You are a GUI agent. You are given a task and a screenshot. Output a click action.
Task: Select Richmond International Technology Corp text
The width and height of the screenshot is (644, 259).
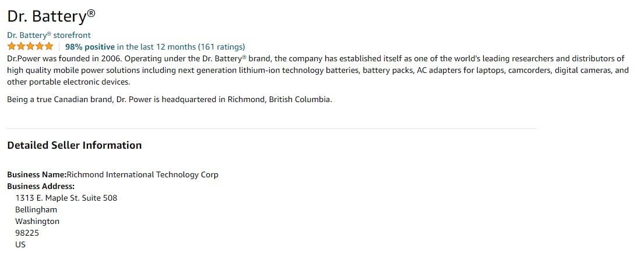tap(143, 174)
